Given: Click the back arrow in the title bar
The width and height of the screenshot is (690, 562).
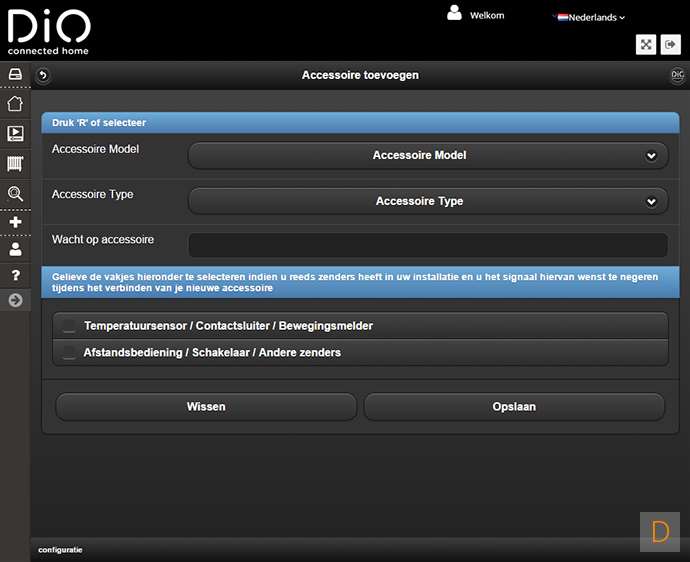Looking at the screenshot, I should (x=43, y=75).
